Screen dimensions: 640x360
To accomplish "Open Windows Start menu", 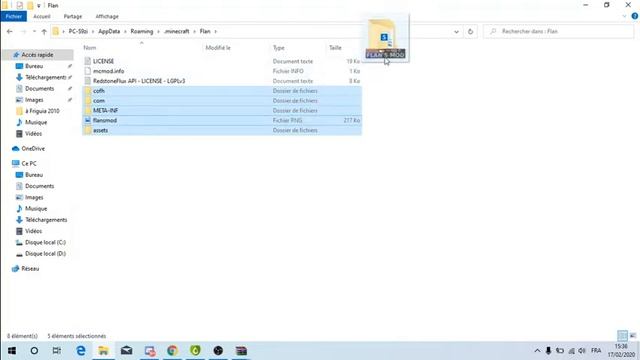I will pyautogui.click(x=12, y=351).
